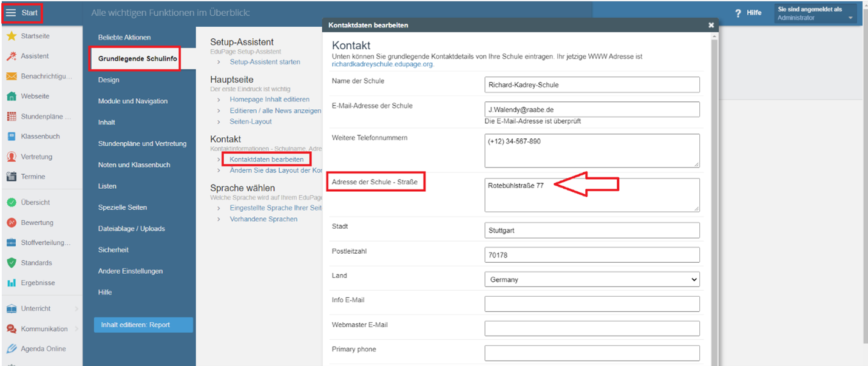Open richardkadreyschule.edupage.org link
Screen dimensions: 868x366
pos(382,64)
